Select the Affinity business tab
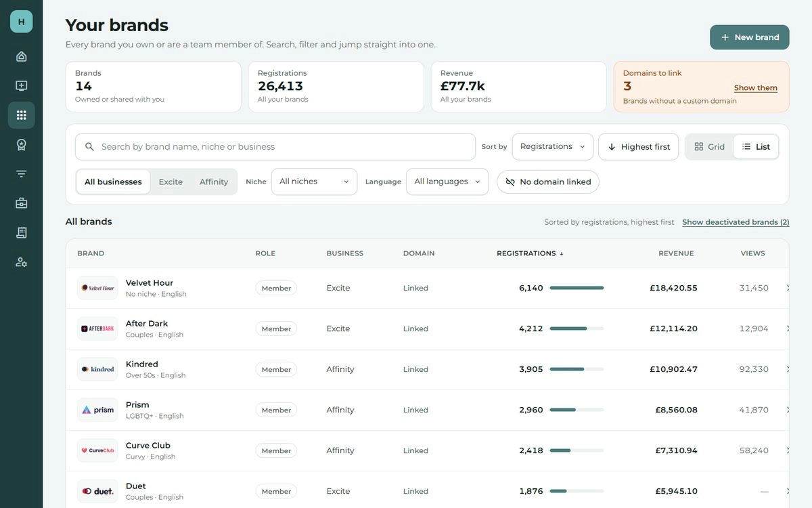The width and height of the screenshot is (812, 508). 214,182
